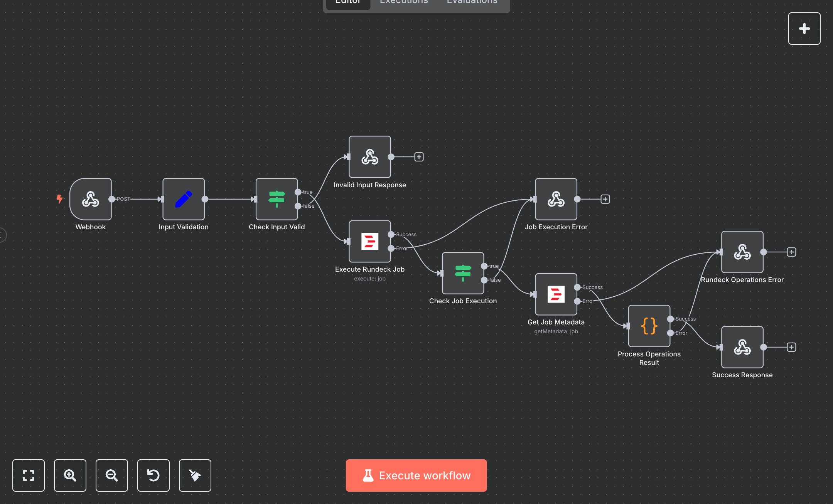
Task: Open the Evaluations tab
Action: click(x=471, y=2)
